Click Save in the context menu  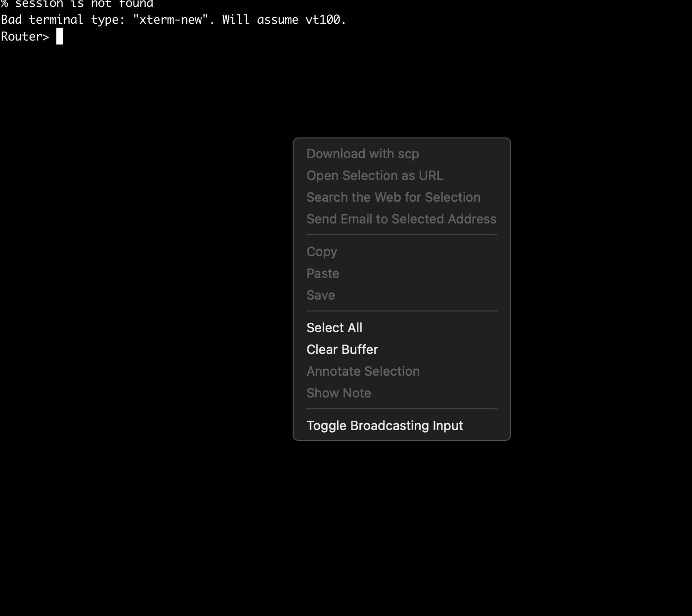click(x=320, y=295)
